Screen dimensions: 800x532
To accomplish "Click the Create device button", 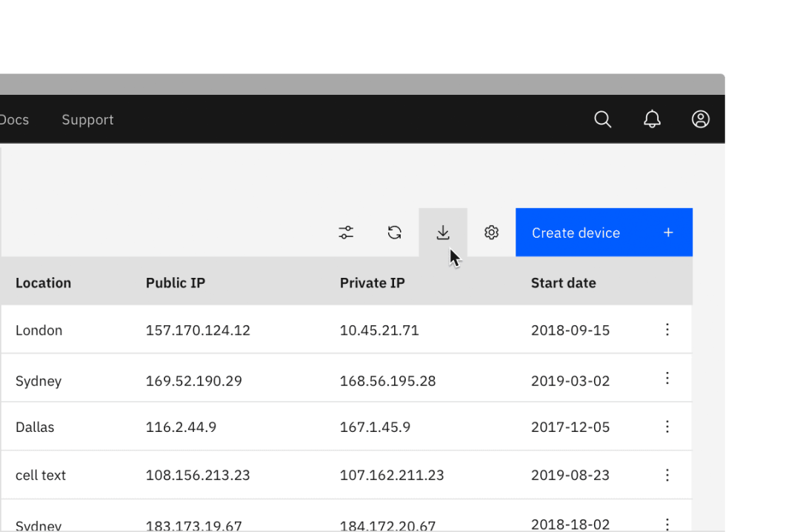I will (x=604, y=233).
